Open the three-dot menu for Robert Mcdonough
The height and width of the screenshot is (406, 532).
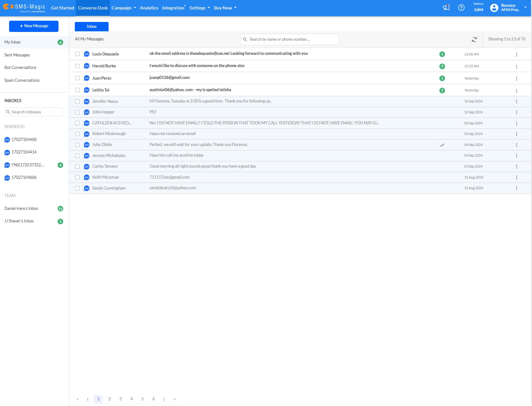[x=516, y=134]
